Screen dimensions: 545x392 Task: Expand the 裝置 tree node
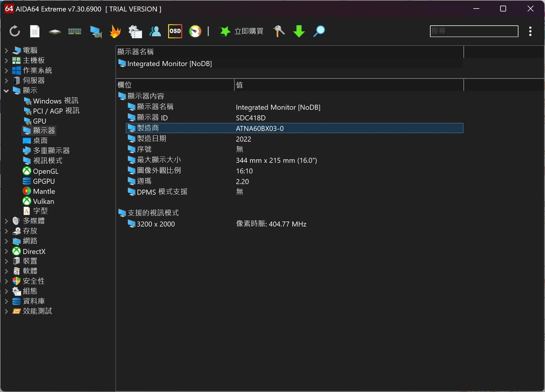click(x=6, y=261)
